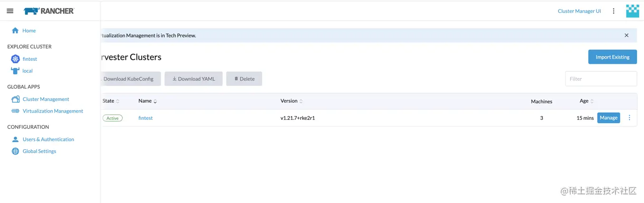Viewport: 644px width, 203px height.
Task: Focus the Filter input field
Action: 601,79
